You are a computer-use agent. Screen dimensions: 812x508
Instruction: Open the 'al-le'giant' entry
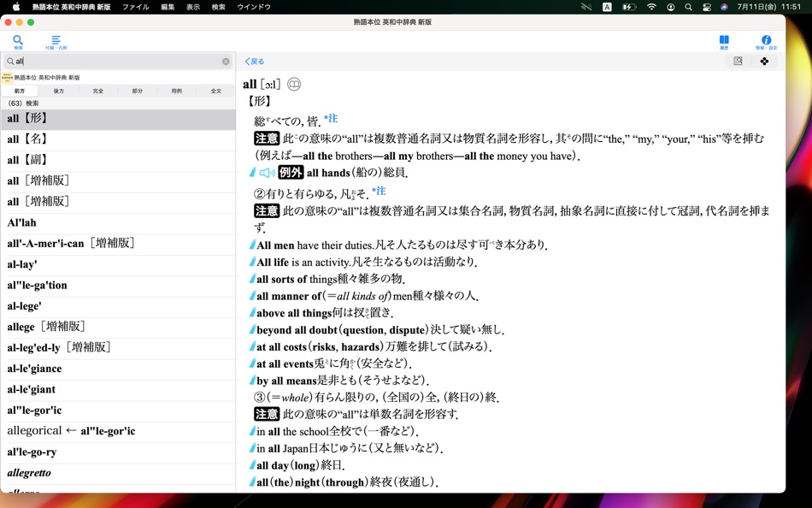(118, 389)
